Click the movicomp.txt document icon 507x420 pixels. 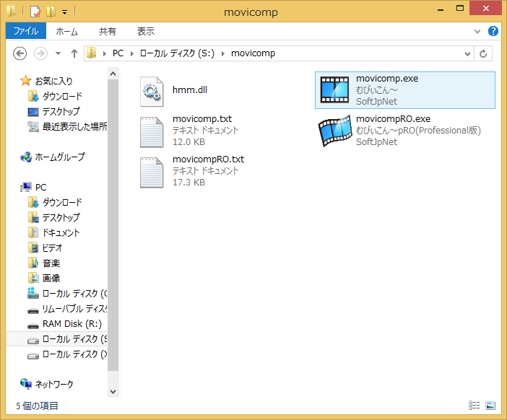click(152, 132)
